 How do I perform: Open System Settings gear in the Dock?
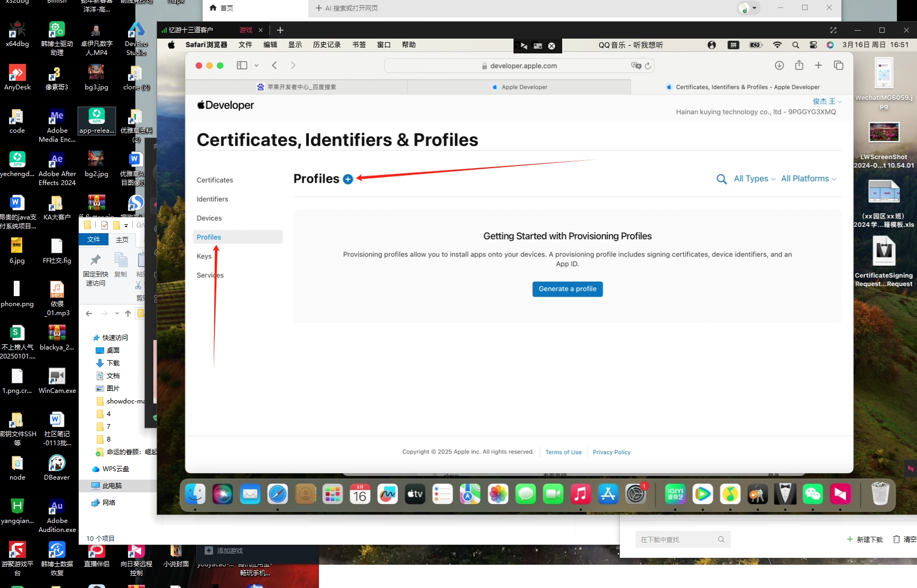[x=636, y=494]
